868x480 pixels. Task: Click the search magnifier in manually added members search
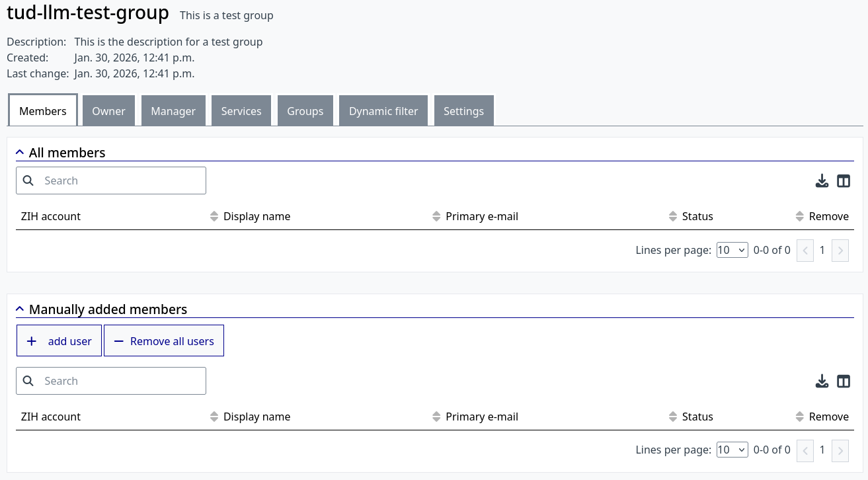coord(28,381)
